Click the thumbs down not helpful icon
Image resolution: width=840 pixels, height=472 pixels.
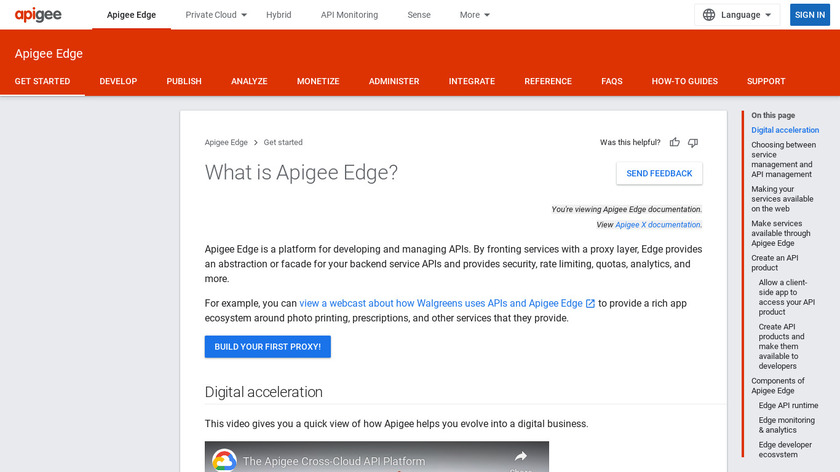[693, 143]
